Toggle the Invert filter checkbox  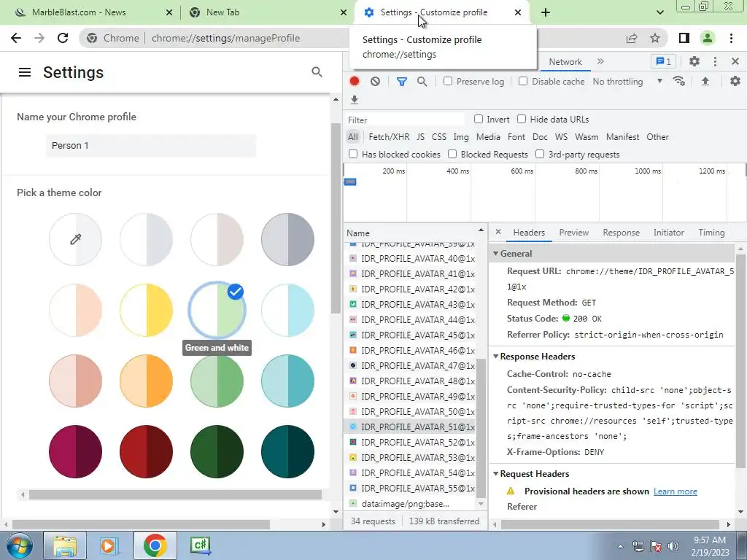point(479,119)
